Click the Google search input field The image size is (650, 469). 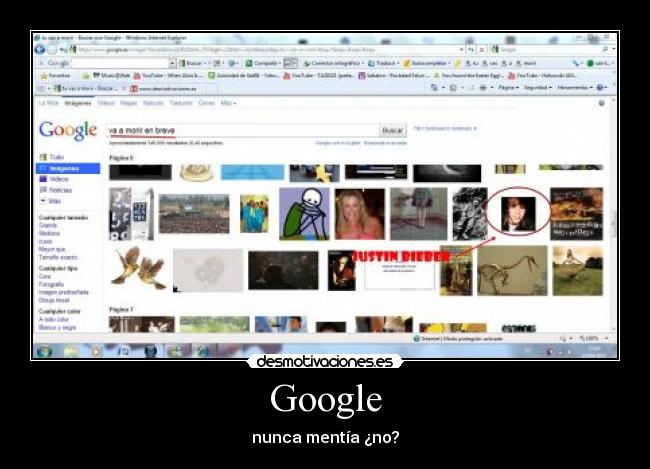[x=243, y=131]
